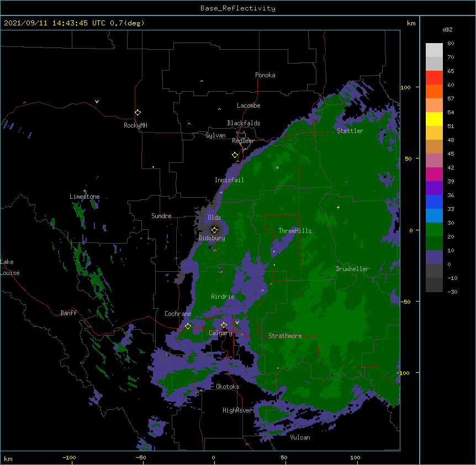Click the yellow diamond marker below Cochrane
This screenshot has width=476, height=465.
(x=188, y=326)
